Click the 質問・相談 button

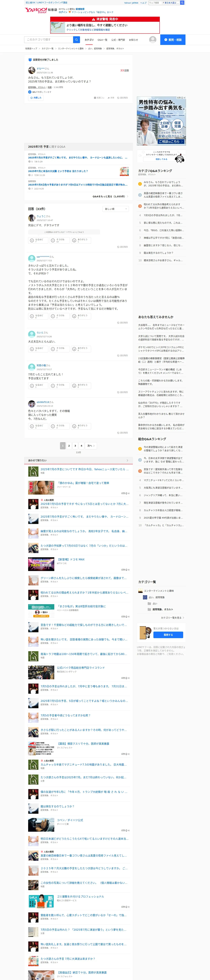173,40
